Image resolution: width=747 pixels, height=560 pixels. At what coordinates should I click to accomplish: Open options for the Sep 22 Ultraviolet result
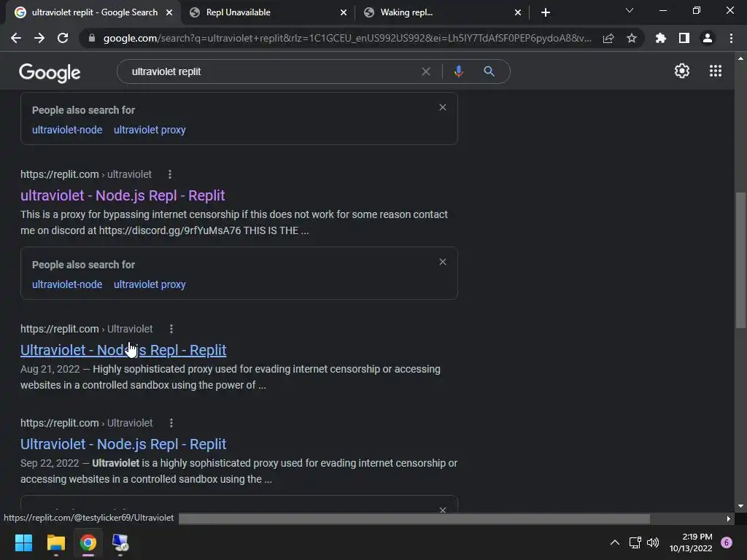click(171, 423)
